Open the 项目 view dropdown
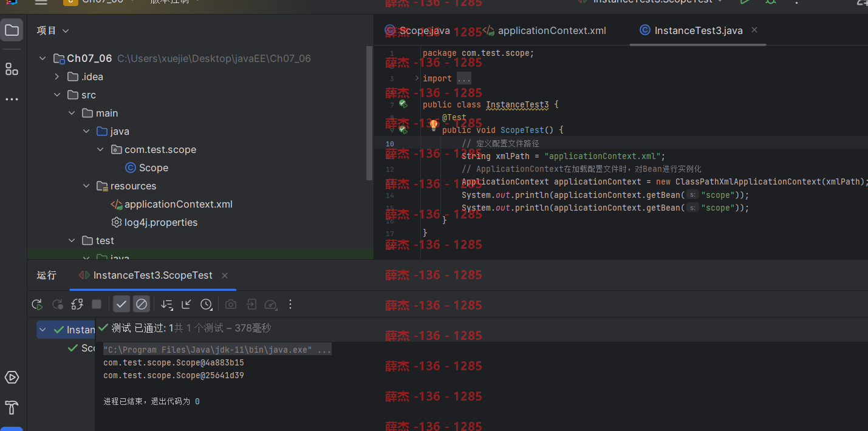The height and width of the screenshot is (431, 868). [53, 30]
